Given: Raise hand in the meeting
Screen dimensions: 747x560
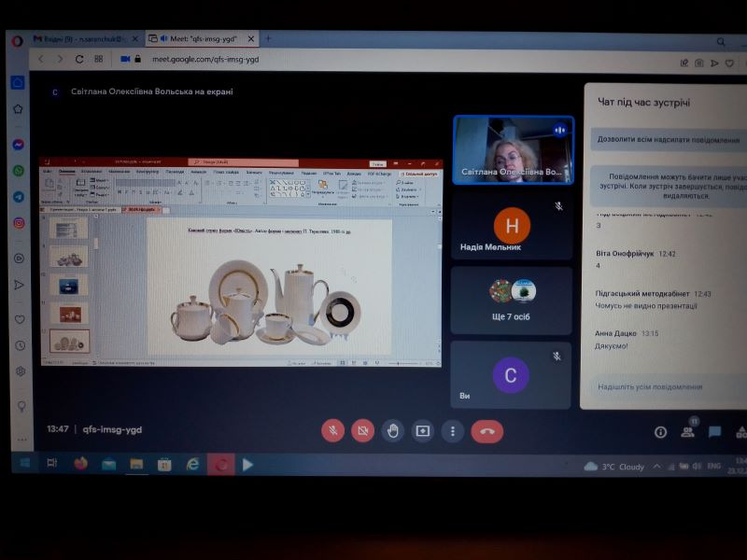Looking at the screenshot, I should (392, 431).
